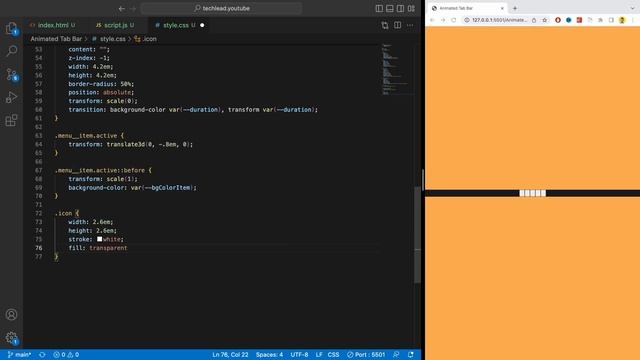Click the red Opera-style extension icon
640x360 pixels.
pos(558,20)
